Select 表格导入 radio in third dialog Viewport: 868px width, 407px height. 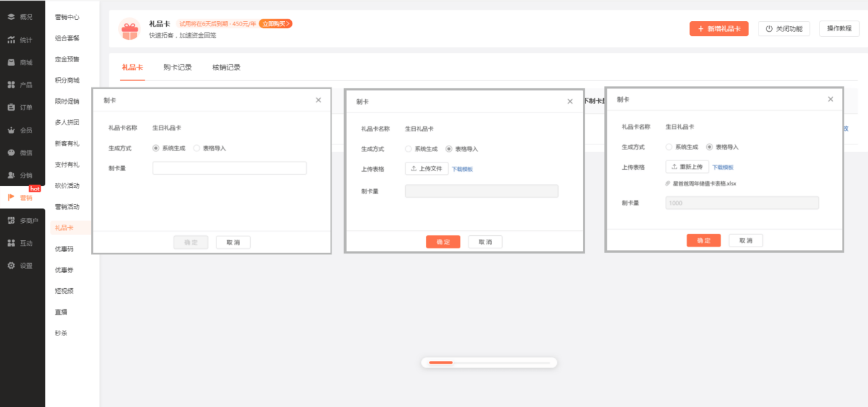pyautogui.click(x=709, y=147)
